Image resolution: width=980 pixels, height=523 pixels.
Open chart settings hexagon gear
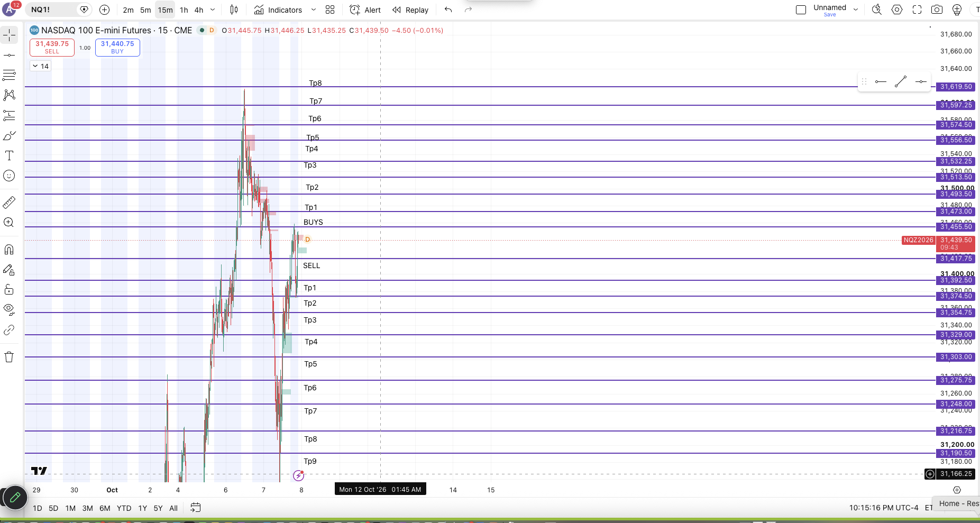tap(897, 10)
